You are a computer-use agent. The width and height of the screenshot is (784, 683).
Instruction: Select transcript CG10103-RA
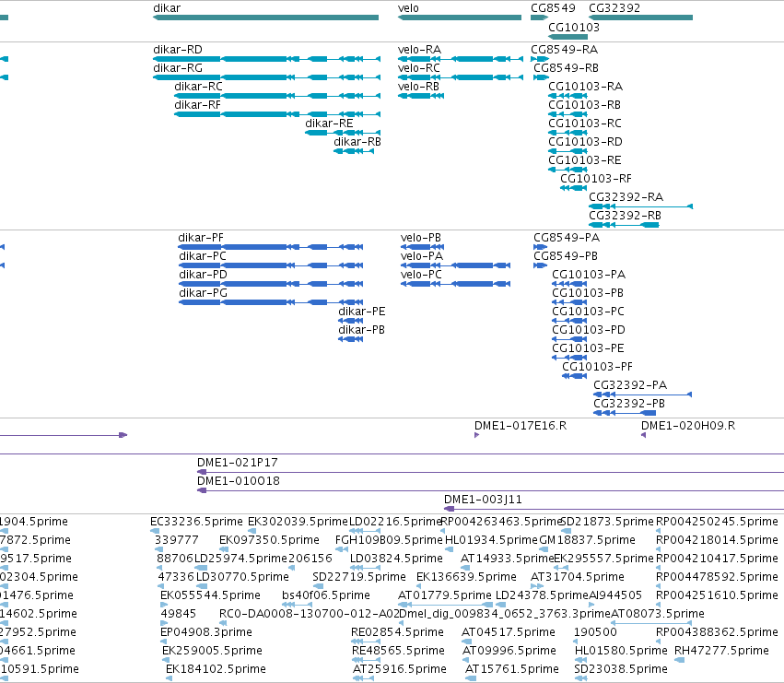pyautogui.click(x=586, y=87)
